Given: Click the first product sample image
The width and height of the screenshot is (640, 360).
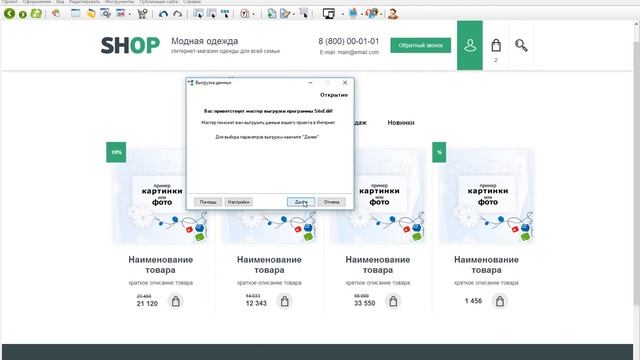Looking at the screenshot, I should [160, 196].
